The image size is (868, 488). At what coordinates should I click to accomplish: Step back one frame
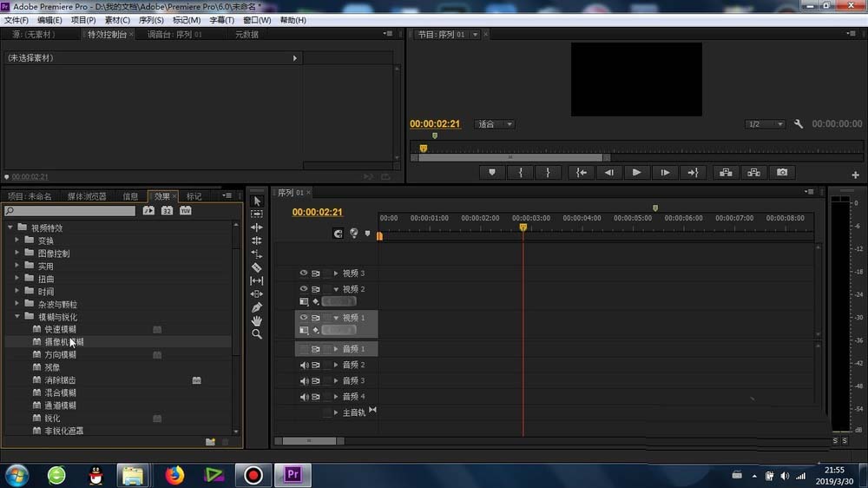609,172
